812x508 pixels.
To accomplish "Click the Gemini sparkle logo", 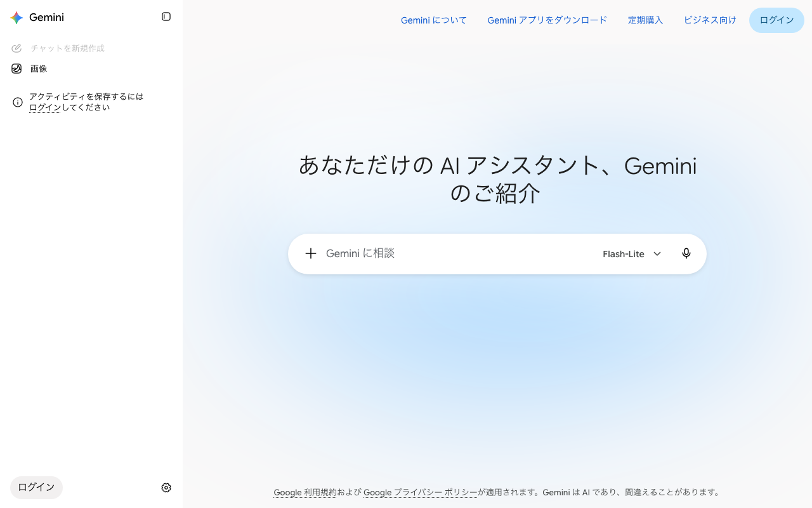I will click(16, 18).
